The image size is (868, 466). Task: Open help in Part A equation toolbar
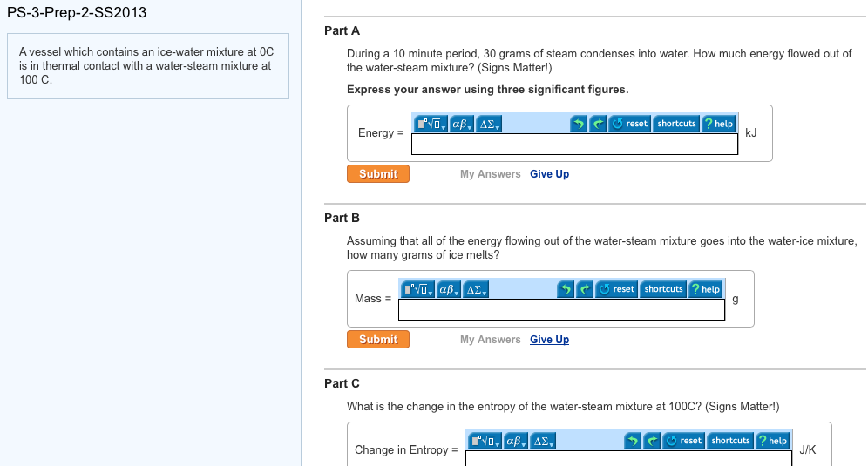[718, 124]
